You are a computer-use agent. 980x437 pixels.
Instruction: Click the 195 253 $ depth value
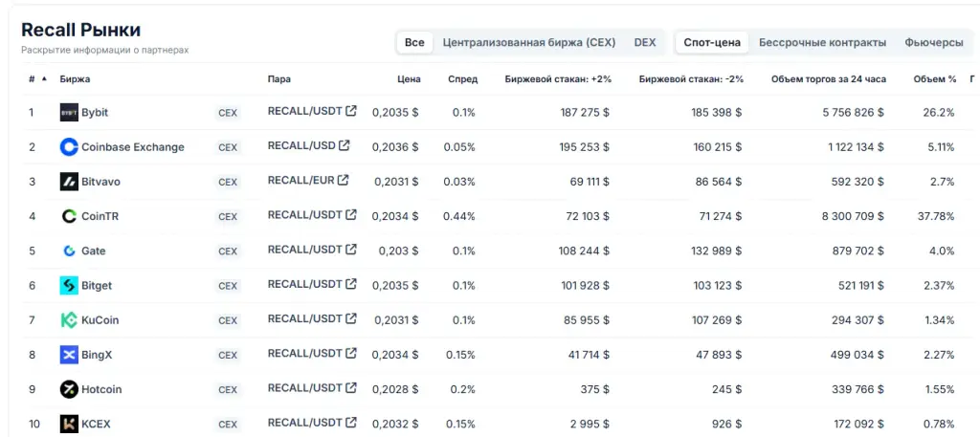(585, 147)
